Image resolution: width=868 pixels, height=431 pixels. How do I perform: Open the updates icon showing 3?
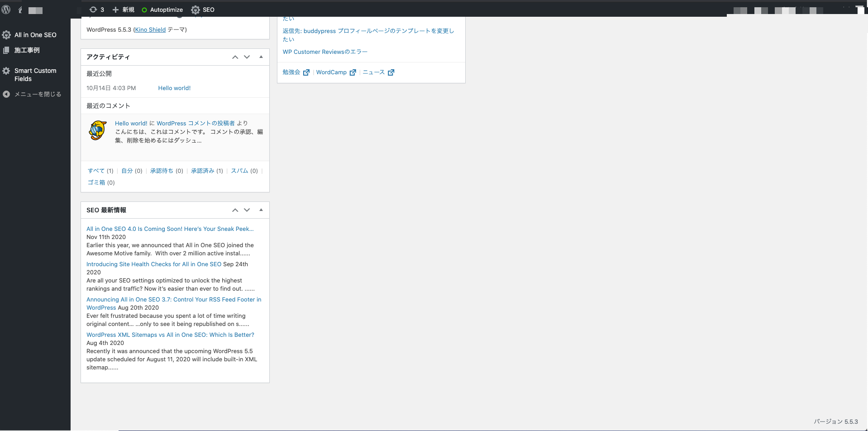click(93, 10)
